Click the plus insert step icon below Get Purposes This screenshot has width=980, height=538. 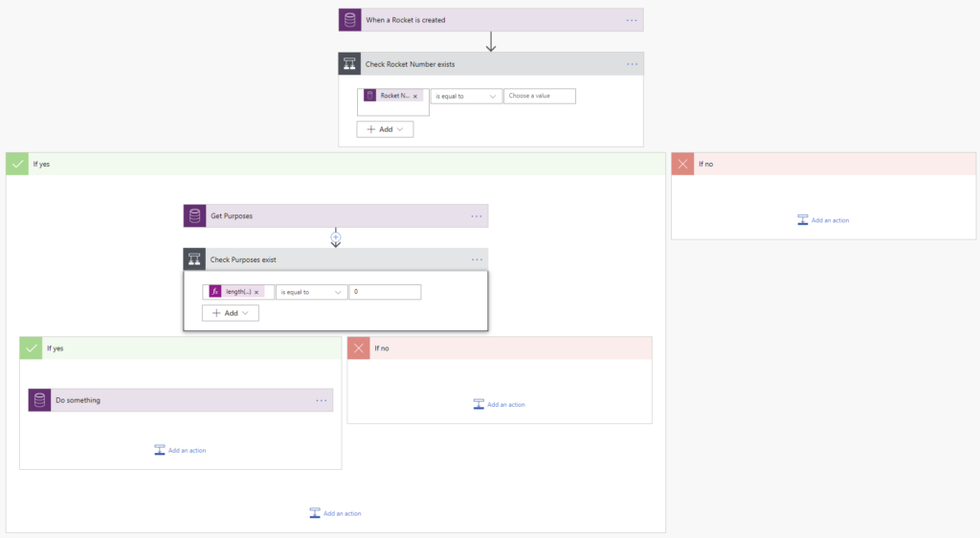336,236
